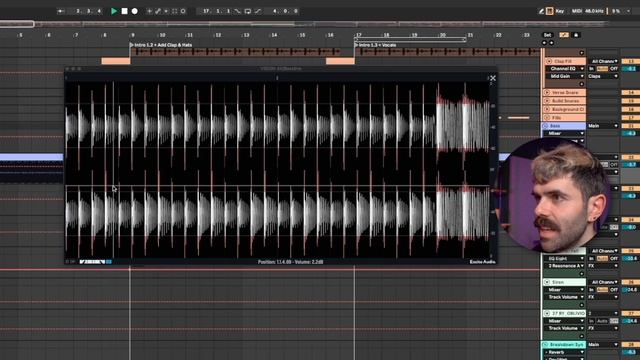Unfold the Background Cl track
This screenshot has height=360, width=640.
pyautogui.click(x=547, y=109)
